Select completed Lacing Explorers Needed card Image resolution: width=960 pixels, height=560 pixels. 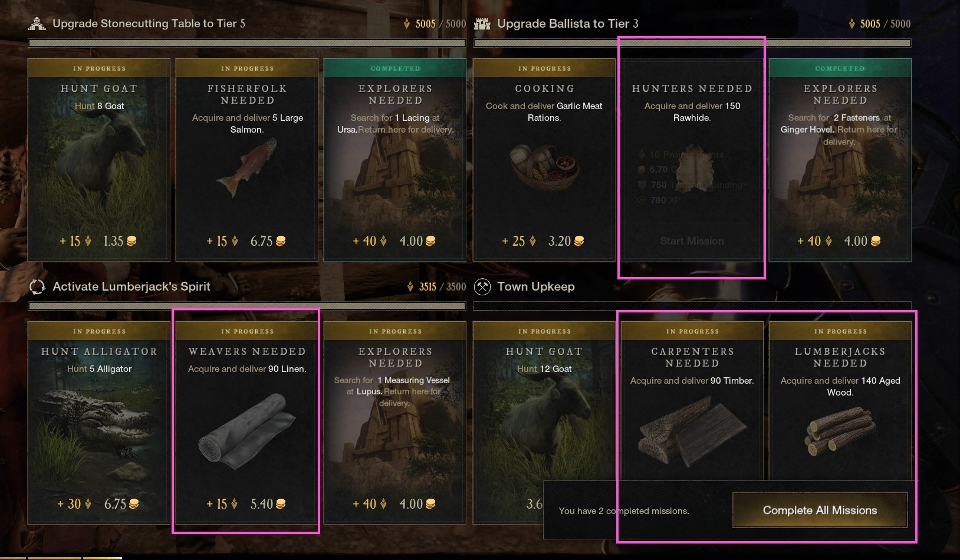(x=395, y=160)
